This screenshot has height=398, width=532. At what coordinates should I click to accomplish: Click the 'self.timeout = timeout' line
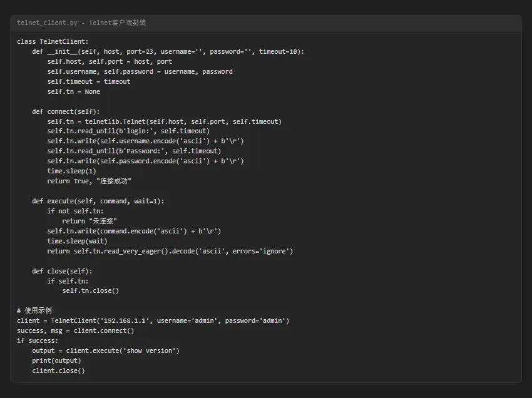coord(88,81)
